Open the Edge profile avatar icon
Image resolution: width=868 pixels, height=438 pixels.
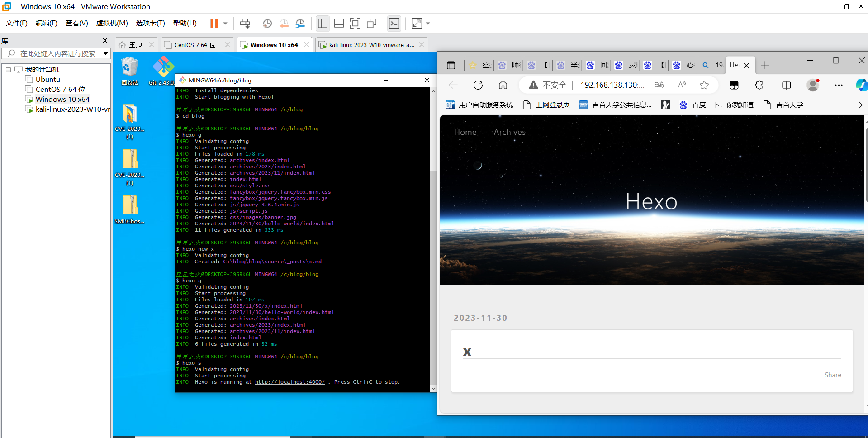[x=813, y=85]
